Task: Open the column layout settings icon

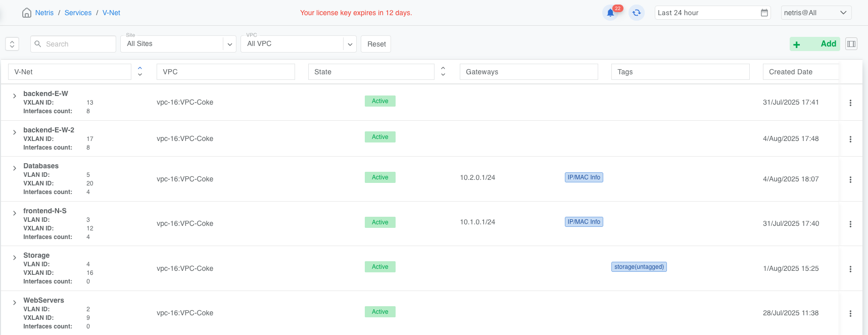Action: [851, 44]
